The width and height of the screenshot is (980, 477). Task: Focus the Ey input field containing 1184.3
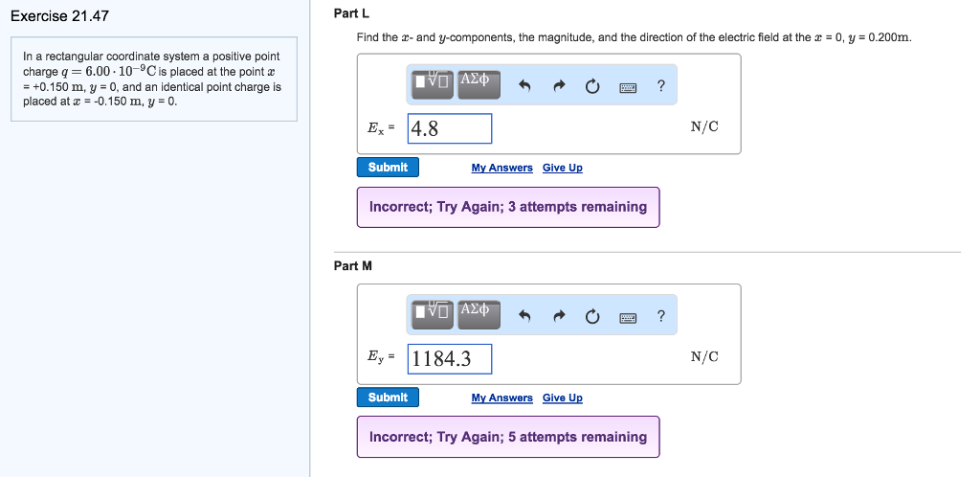point(450,359)
